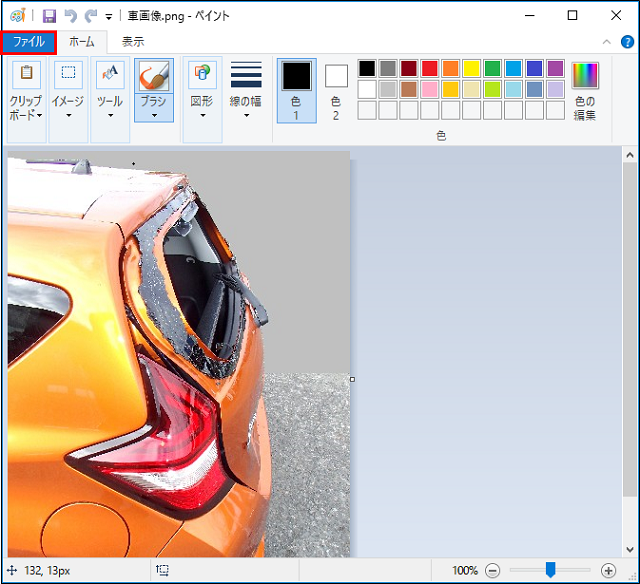Screen dimensions: 640x584
Task: Click the 100% zoom level text
Action: pos(465,570)
